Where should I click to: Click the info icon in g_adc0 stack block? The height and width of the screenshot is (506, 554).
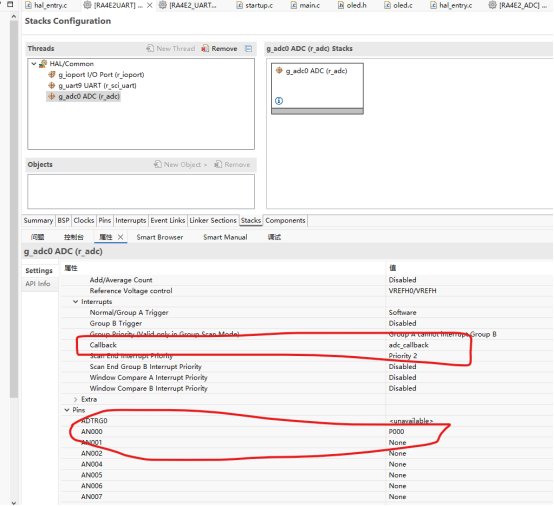(279, 101)
